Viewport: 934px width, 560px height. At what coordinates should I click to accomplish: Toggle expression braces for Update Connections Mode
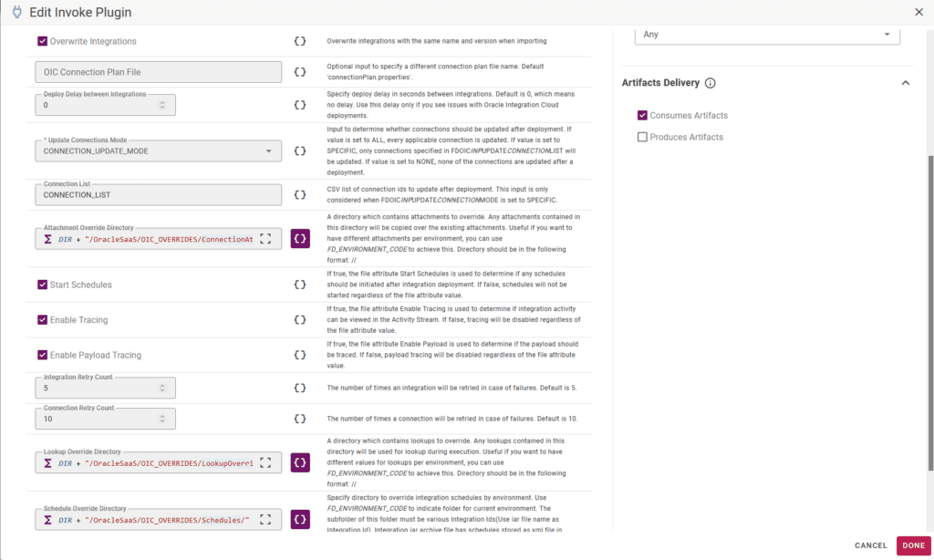click(x=299, y=150)
